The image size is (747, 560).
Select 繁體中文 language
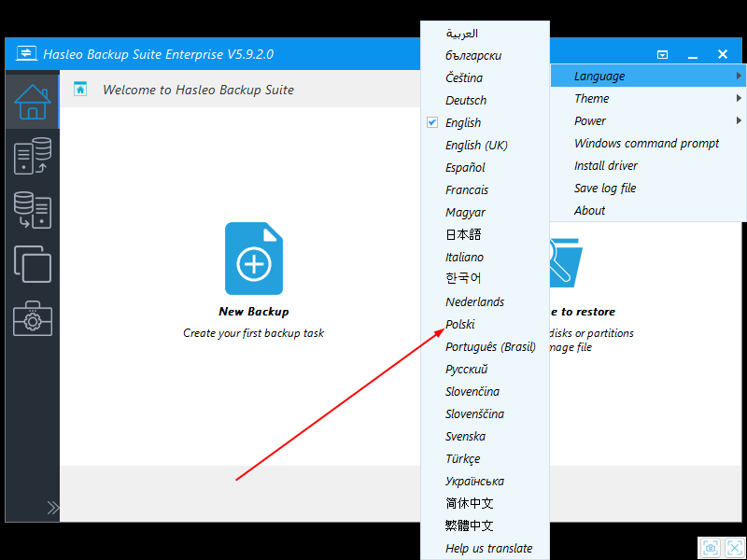pos(485,525)
